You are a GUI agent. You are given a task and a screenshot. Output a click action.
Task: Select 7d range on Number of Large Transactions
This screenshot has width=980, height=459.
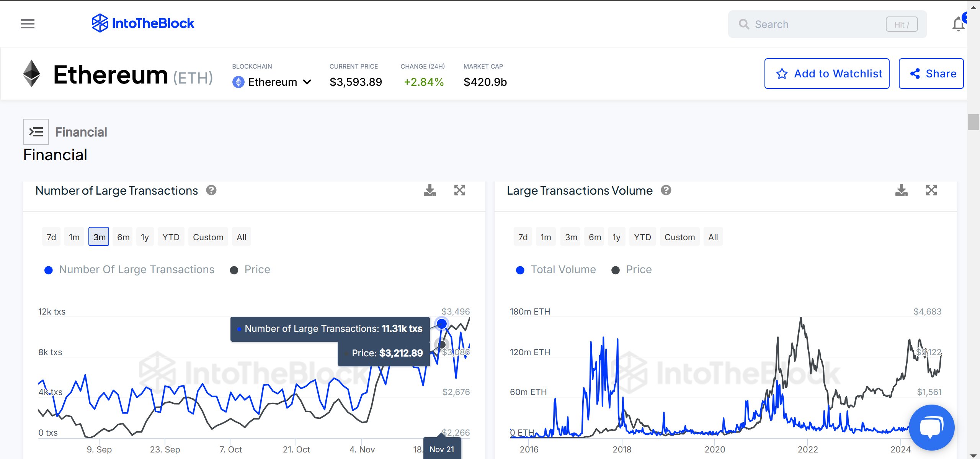(x=51, y=237)
